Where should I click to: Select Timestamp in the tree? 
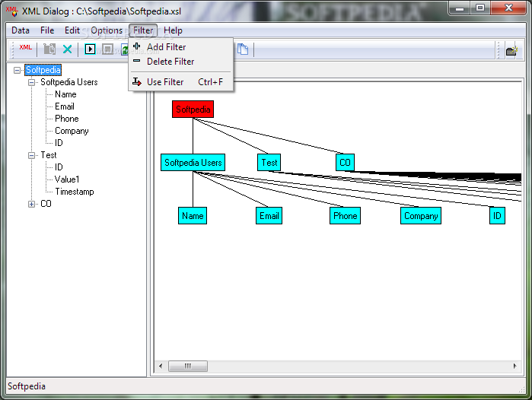[x=75, y=192]
